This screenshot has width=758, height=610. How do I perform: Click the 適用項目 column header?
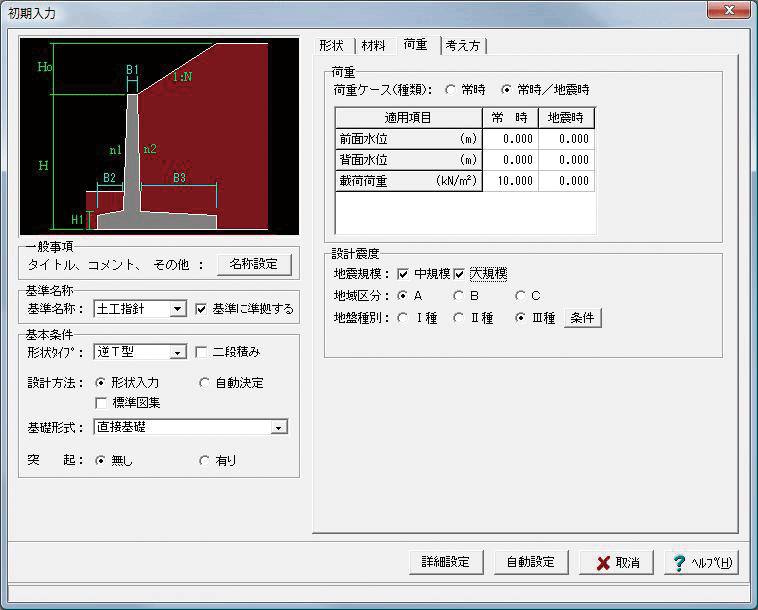point(408,118)
